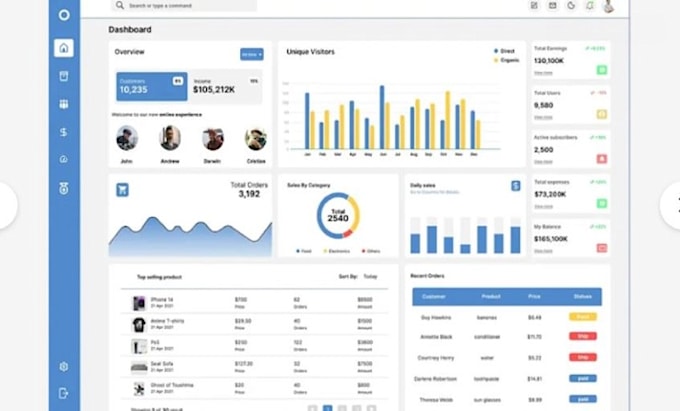Click red icon in Active subscribers card
680x411 pixels.
602,159
